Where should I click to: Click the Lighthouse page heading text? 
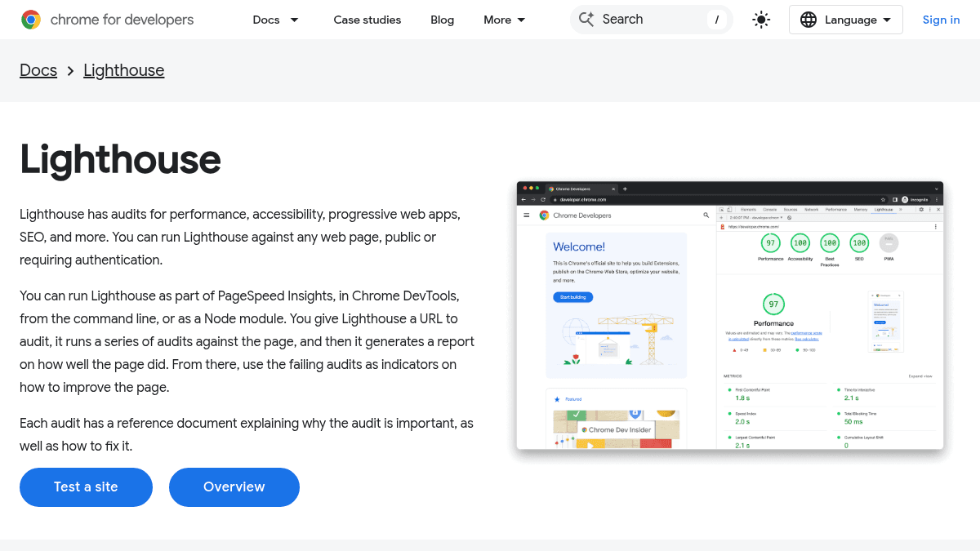[120, 159]
